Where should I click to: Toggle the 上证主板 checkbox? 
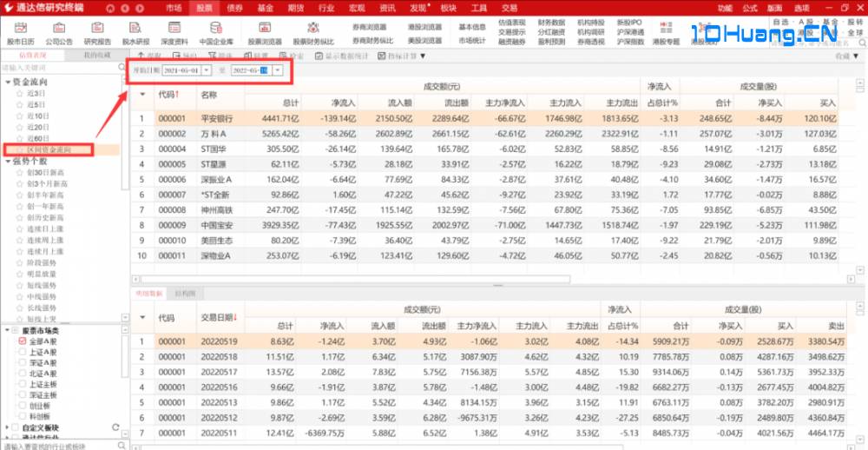click(23, 383)
